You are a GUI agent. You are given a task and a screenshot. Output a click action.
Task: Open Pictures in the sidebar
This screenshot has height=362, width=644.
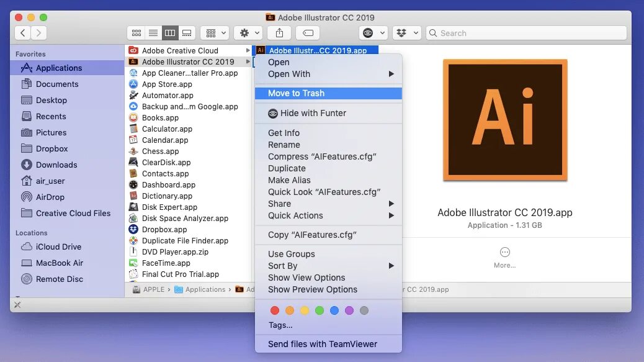[67, 132]
